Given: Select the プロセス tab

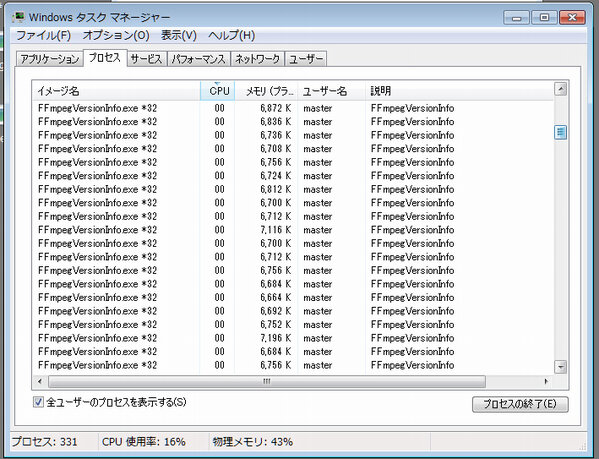Looking at the screenshot, I should 105,58.
